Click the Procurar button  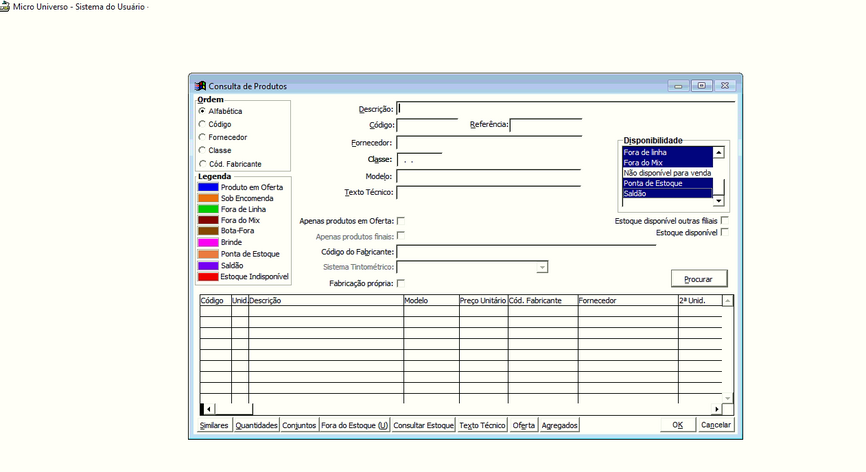699,279
